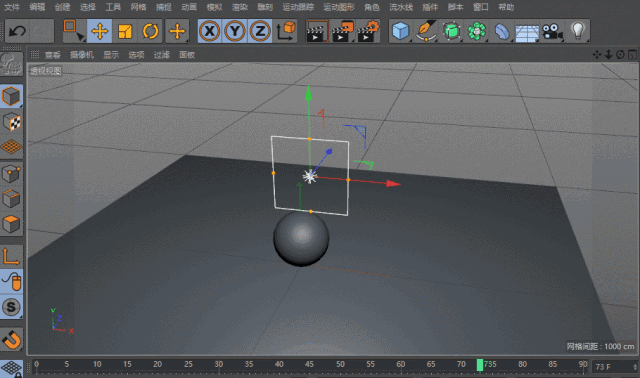
Task: Open the 文件 menu
Action: [x=11, y=7]
